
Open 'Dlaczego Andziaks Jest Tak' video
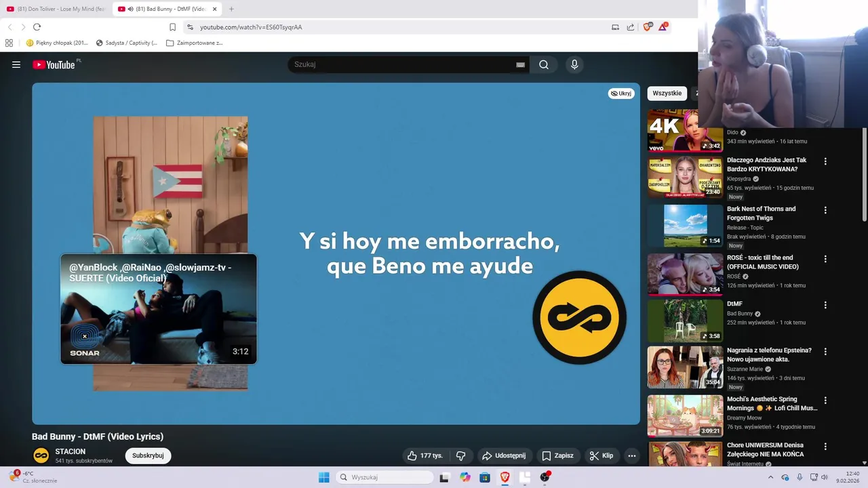(767, 165)
